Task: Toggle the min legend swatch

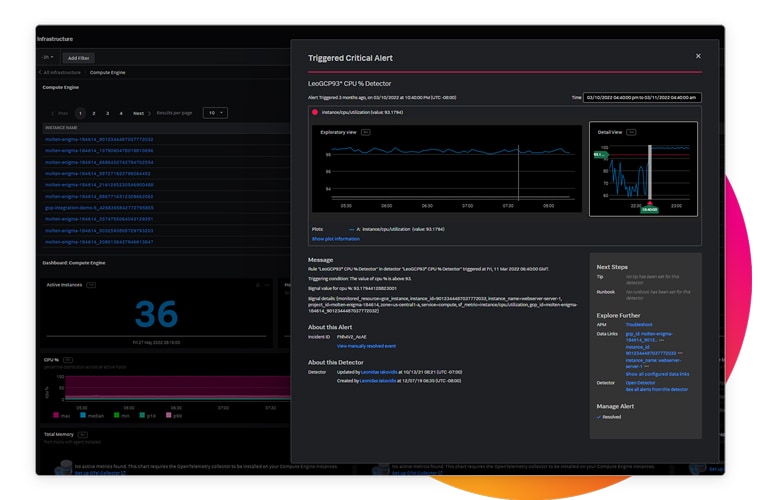Action: (116, 415)
